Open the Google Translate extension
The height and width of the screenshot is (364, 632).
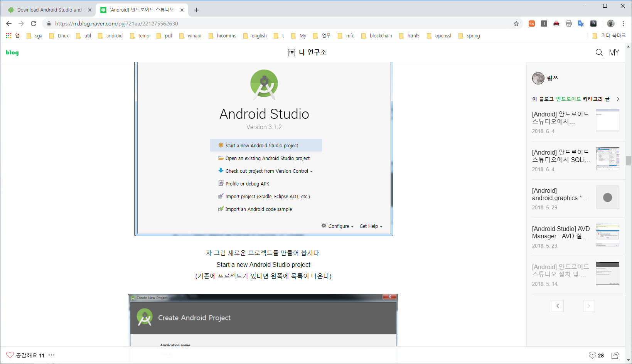click(x=581, y=24)
